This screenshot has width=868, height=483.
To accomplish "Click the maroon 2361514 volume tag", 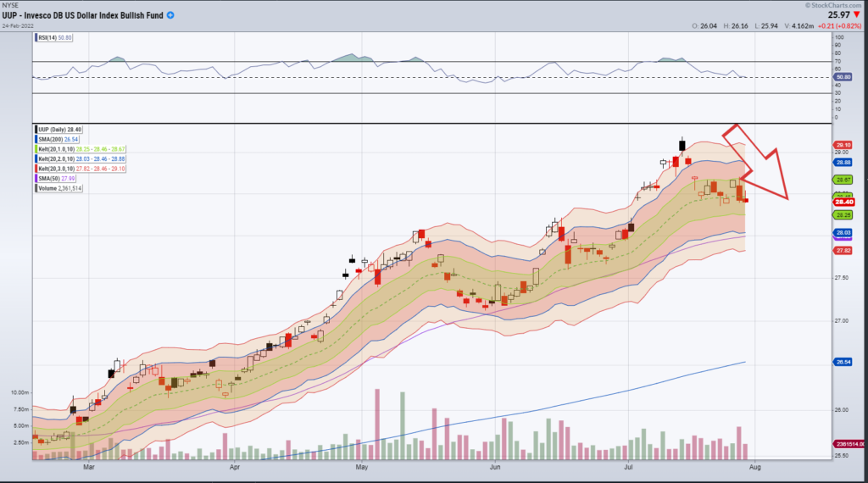I will coord(850,444).
